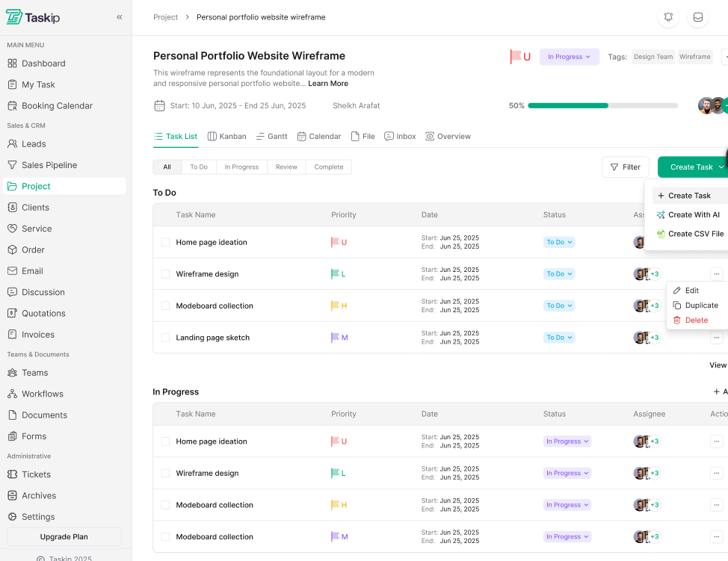Open Sales Pipeline in the sidebar
The width and height of the screenshot is (728, 561).
49,165
